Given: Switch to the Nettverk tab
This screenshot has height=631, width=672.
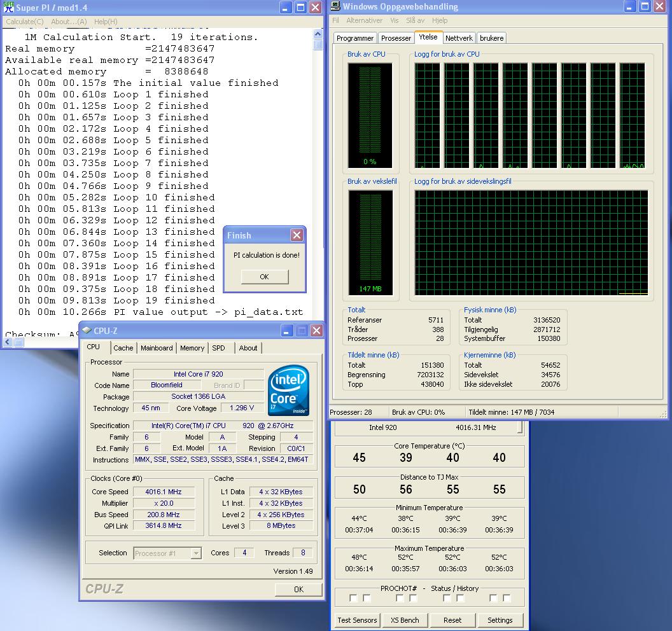Looking at the screenshot, I should pos(459,38).
